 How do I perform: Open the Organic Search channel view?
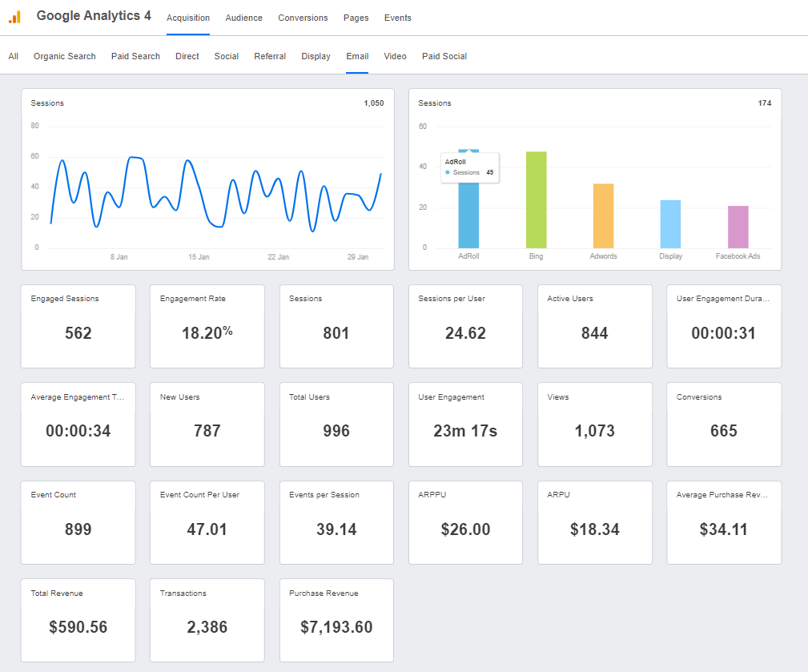pos(64,56)
